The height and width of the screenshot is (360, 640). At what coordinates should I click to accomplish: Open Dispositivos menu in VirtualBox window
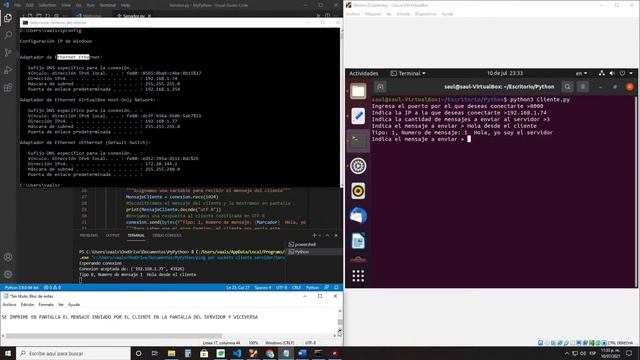pyautogui.click(x=426, y=14)
